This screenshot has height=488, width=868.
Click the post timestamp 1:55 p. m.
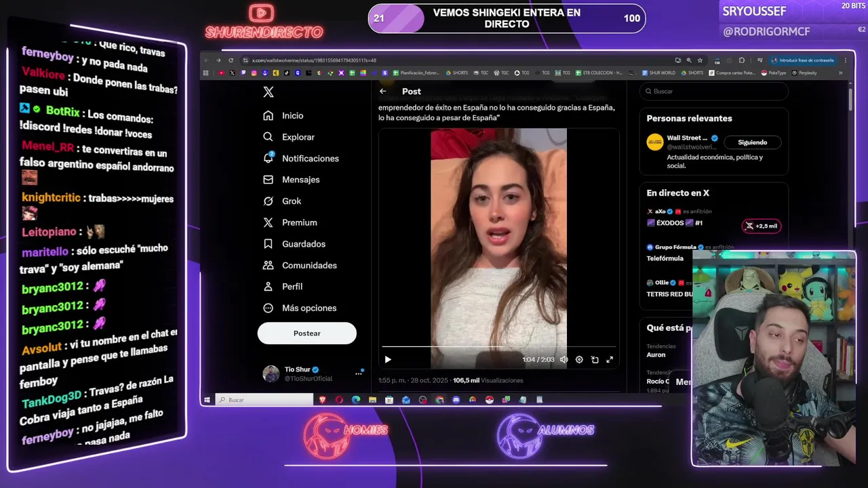393,380
